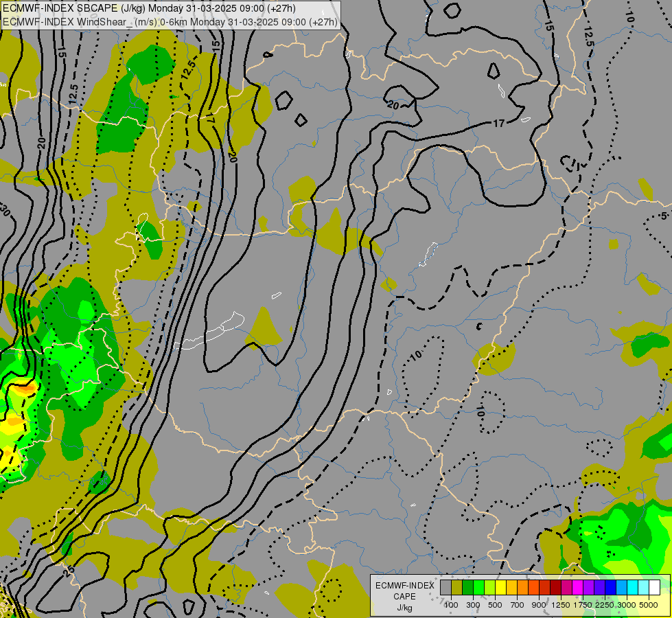Click the yellow-green swatch before 500
Viewport: 672px width, 618px height.
click(x=490, y=587)
